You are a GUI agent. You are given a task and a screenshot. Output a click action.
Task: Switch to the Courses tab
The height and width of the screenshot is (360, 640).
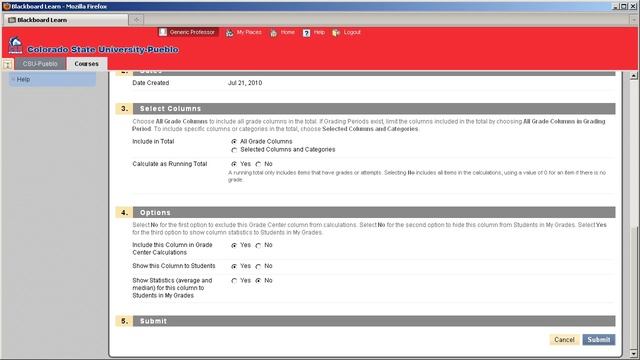point(87,64)
